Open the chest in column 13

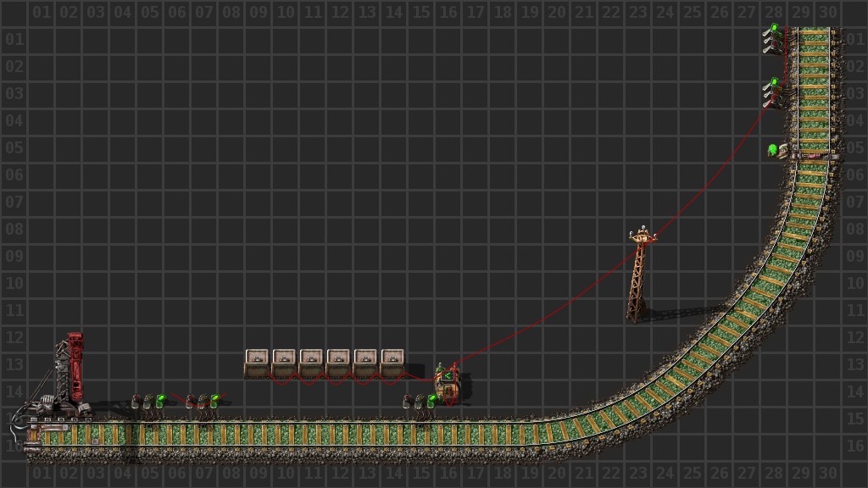(365, 363)
